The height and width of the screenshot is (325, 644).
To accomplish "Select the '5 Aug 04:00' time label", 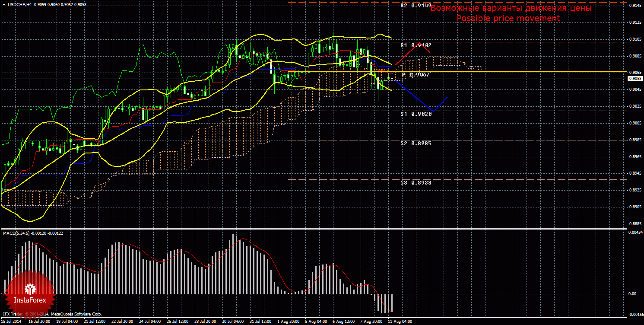I will coord(317,322).
